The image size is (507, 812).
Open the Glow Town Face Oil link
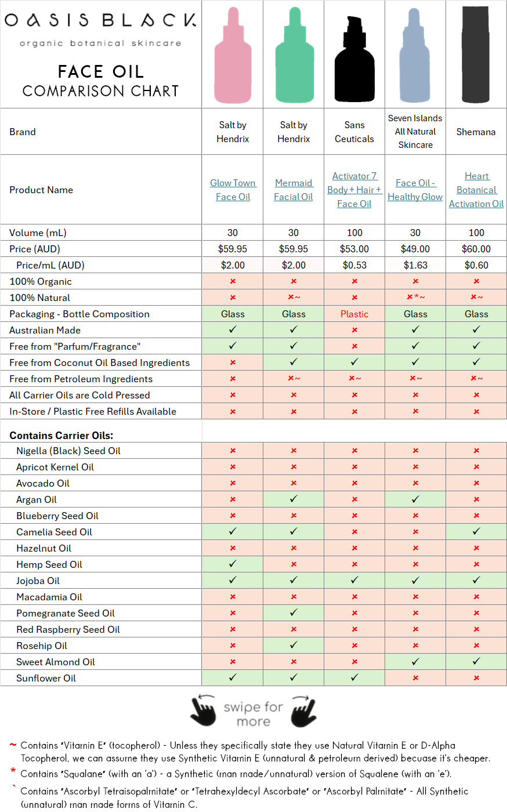coord(233,190)
